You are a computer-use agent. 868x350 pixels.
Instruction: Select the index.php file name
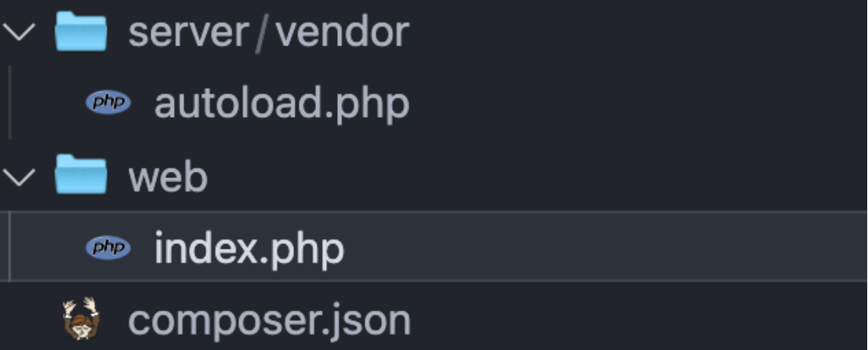point(249,248)
